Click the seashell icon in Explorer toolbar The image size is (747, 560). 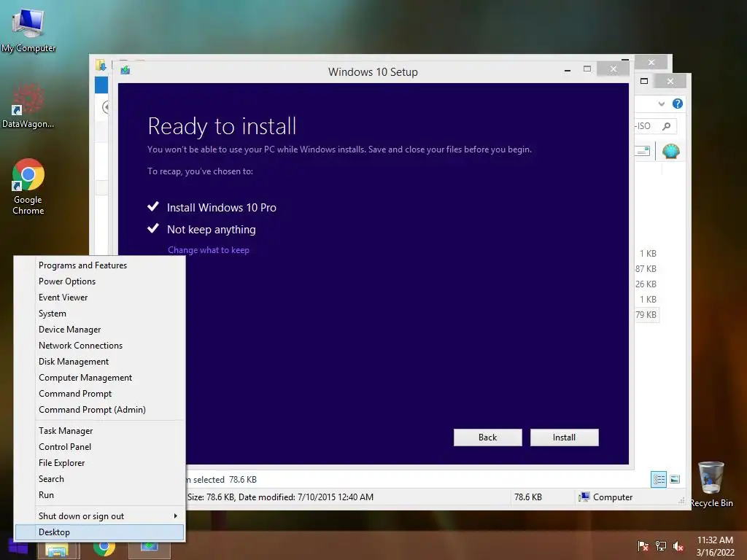pyautogui.click(x=671, y=152)
